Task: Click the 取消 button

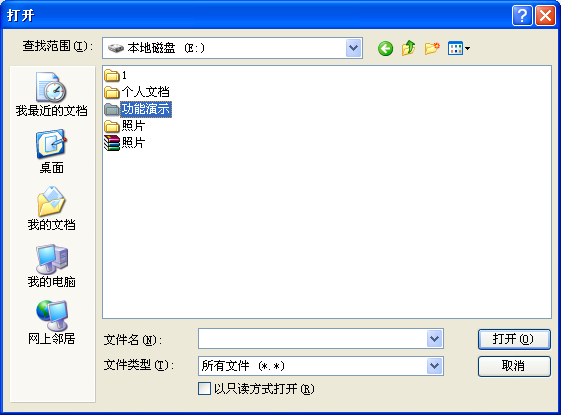Action: click(514, 366)
